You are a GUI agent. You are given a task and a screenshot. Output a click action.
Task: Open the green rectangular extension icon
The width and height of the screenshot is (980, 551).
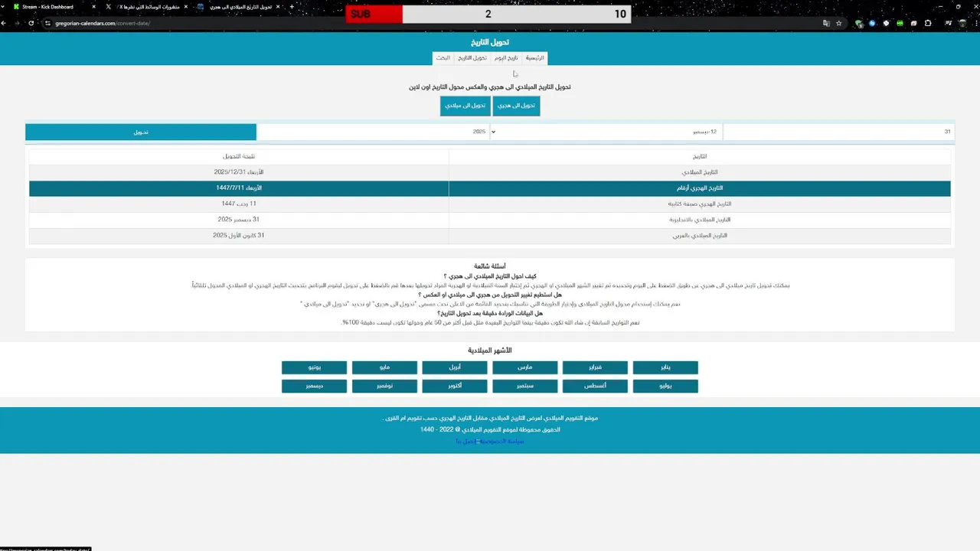point(900,23)
